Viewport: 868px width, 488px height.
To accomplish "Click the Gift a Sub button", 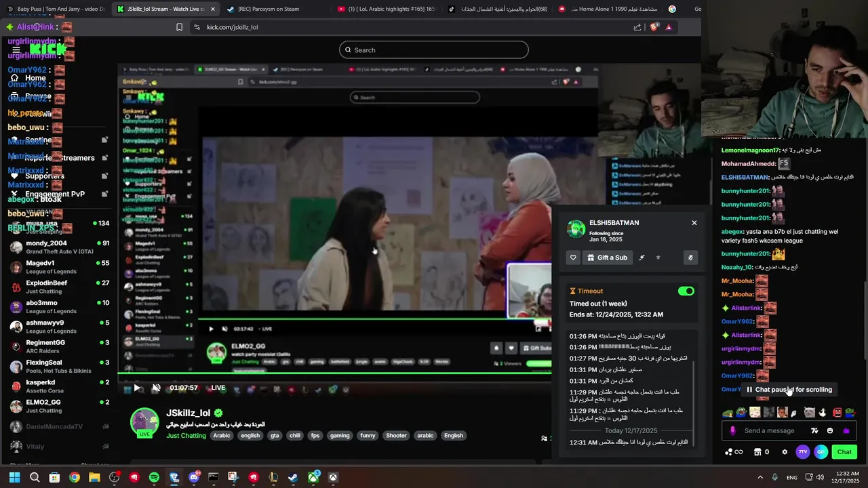I will [608, 258].
